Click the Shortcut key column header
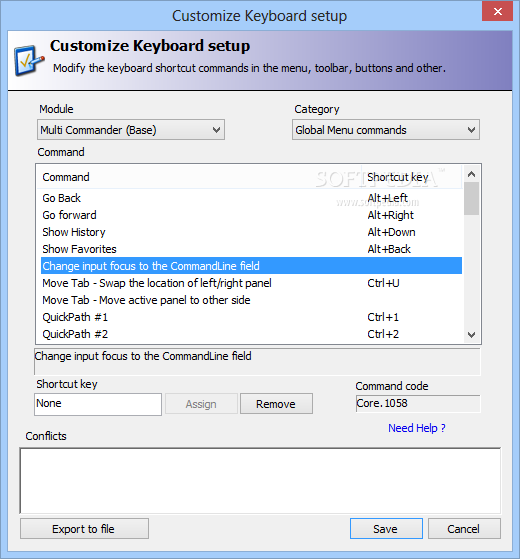The height and width of the screenshot is (559, 520). click(x=412, y=177)
